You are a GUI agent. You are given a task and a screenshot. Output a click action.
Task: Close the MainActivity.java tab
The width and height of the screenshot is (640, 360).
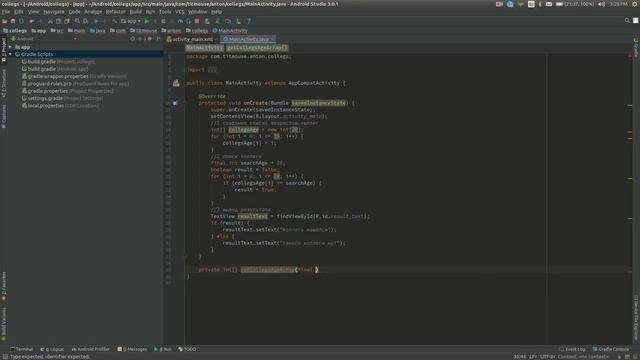click(273, 40)
